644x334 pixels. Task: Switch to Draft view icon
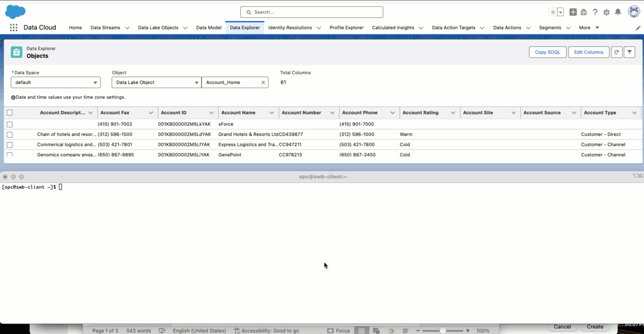pos(406,330)
